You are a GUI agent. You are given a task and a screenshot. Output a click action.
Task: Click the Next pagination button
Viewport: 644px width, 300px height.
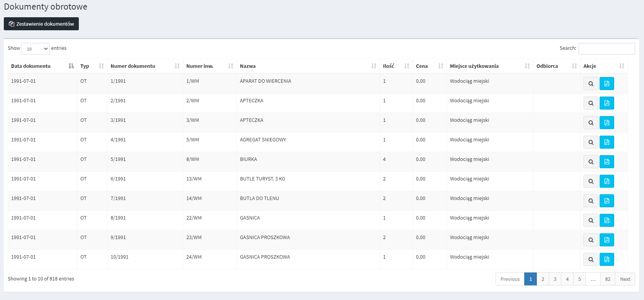[625, 279]
